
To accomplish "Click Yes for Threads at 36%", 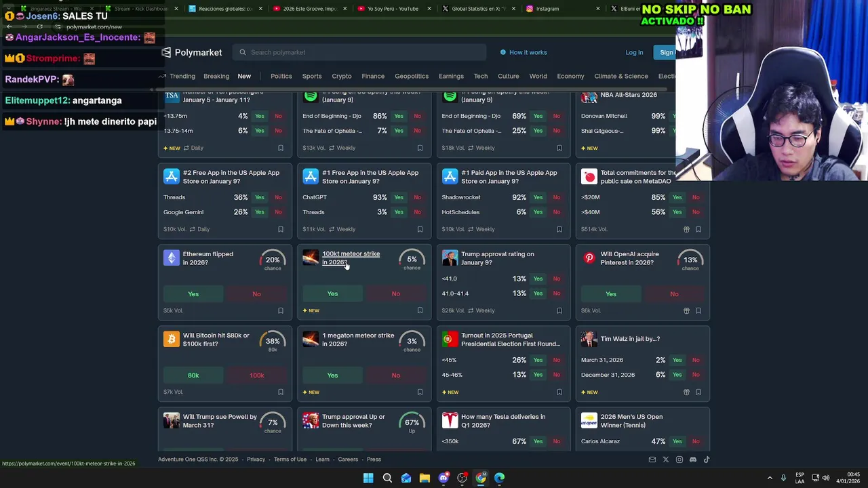I will [260, 197].
